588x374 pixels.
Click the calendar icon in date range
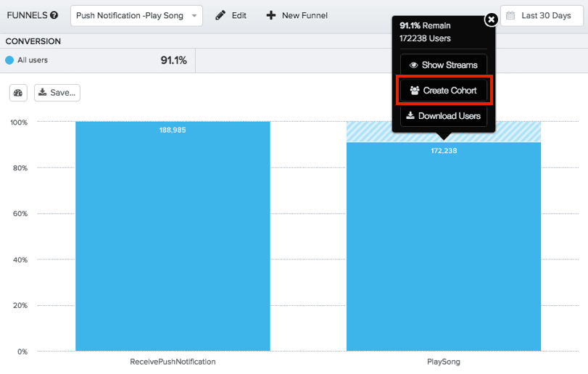[511, 15]
